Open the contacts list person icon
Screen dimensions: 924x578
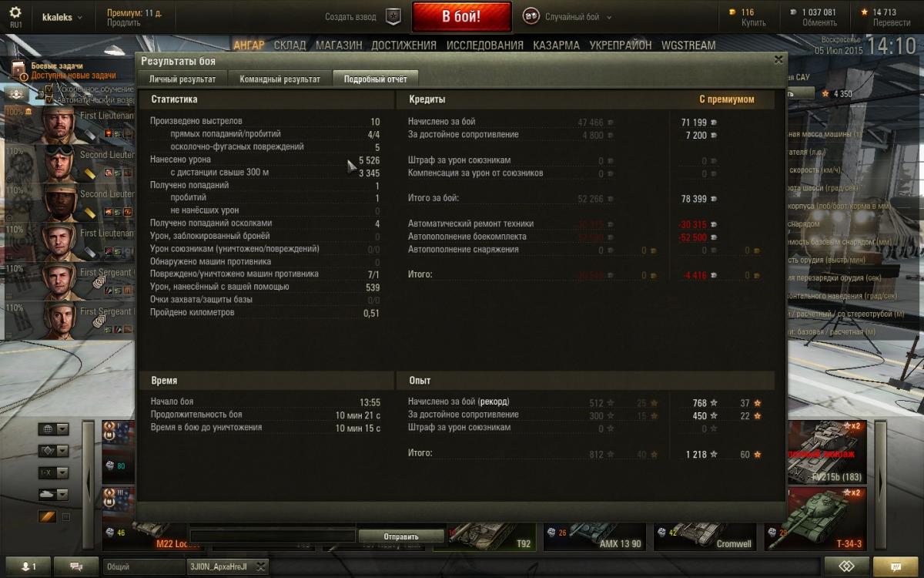pyautogui.click(x=26, y=566)
